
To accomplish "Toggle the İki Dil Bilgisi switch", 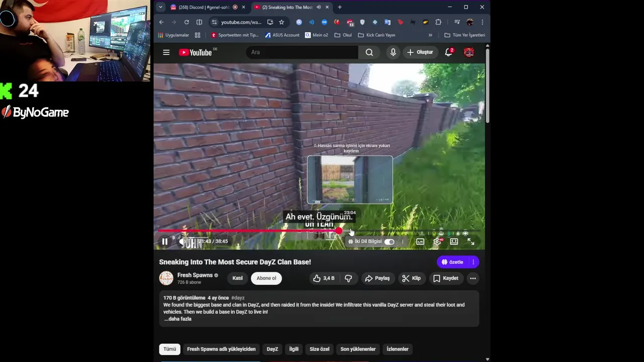I will pos(389,242).
